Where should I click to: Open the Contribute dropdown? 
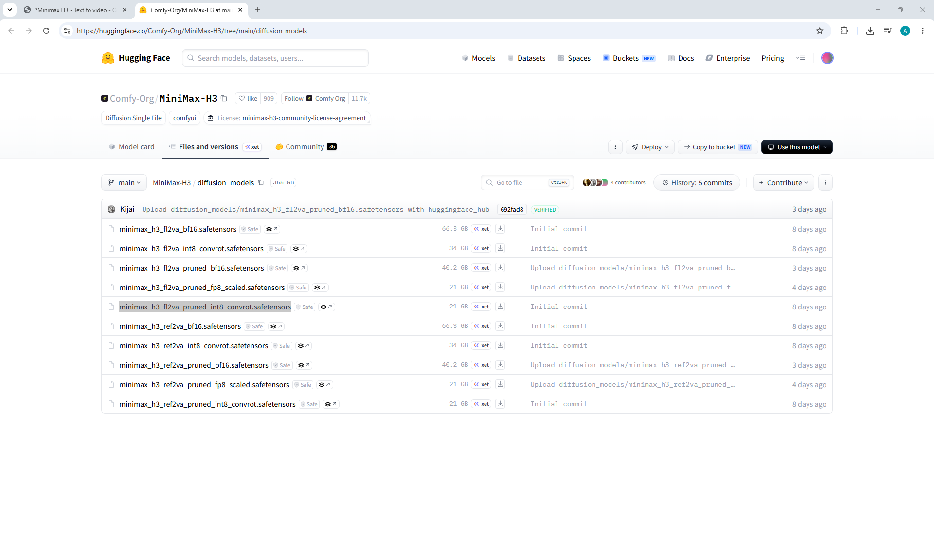pos(783,182)
